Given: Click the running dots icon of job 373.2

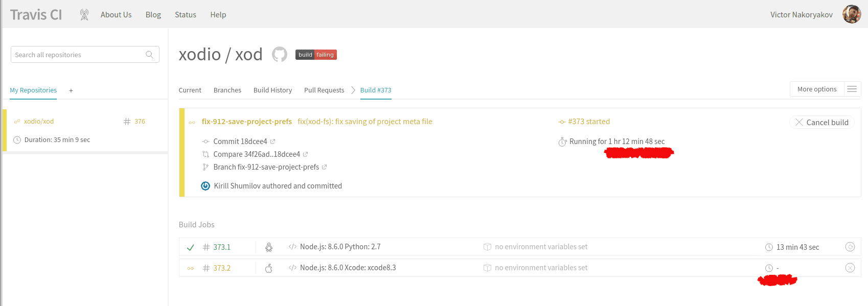Looking at the screenshot, I should tap(190, 268).
